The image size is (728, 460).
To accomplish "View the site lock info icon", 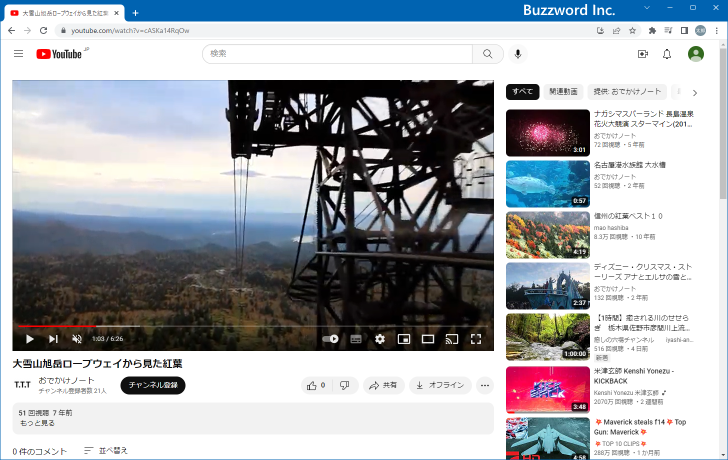I will click(x=63, y=31).
